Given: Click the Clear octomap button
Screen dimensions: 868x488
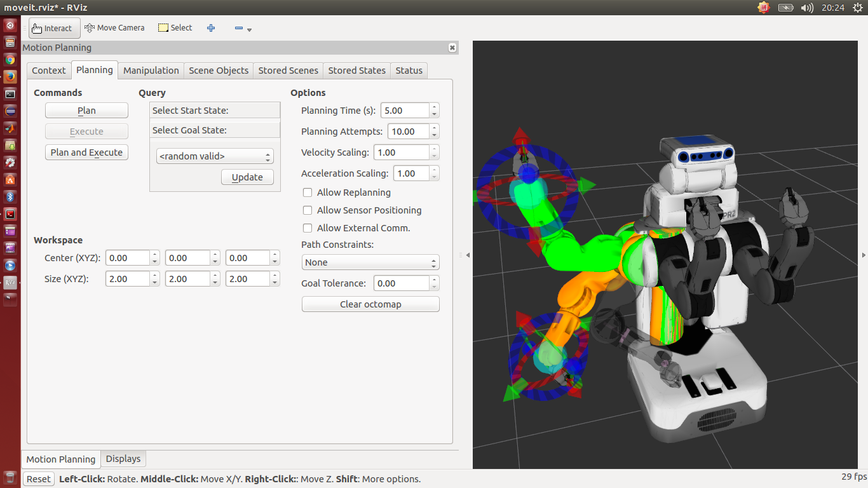Looking at the screenshot, I should point(370,304).
